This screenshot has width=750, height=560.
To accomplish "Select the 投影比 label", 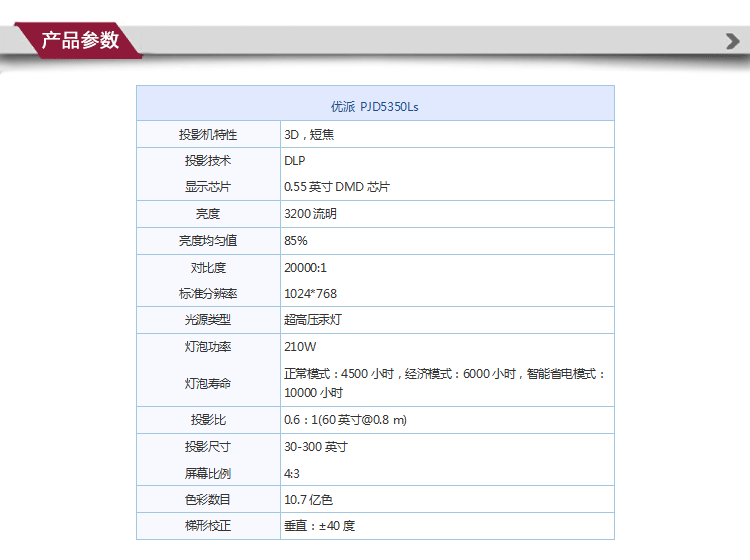I will coord(208,419).
